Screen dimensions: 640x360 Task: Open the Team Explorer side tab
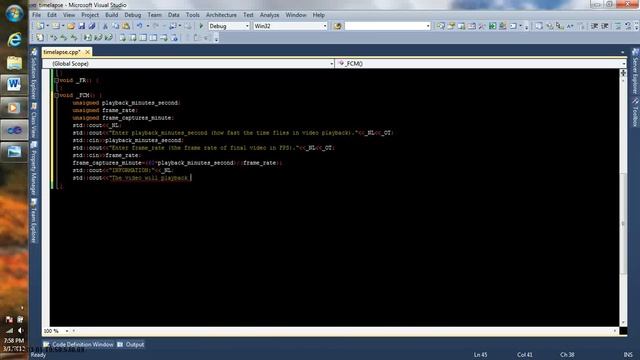point(34,220)
